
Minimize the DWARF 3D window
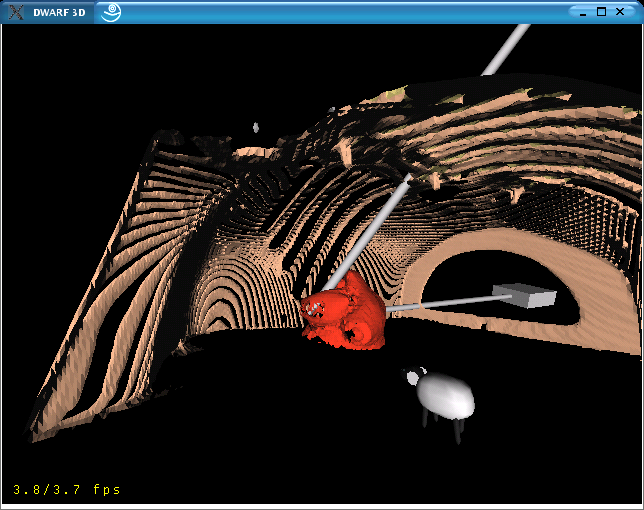(x=583, y=13)
